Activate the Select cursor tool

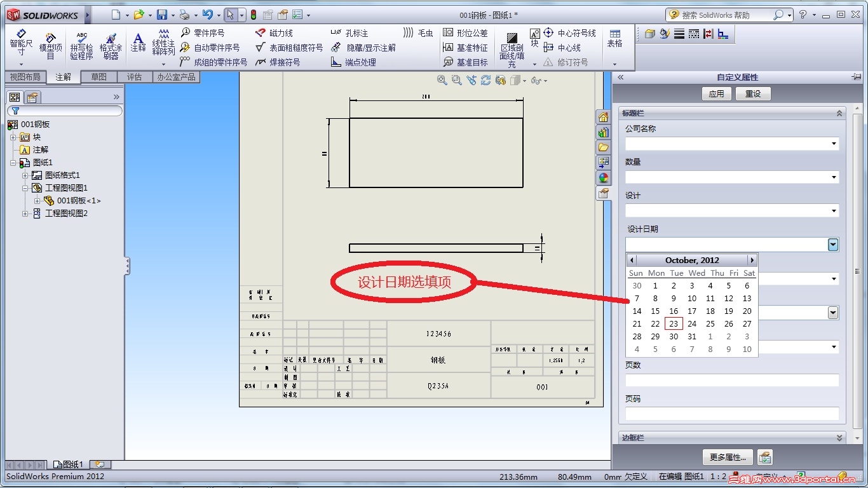231,15
